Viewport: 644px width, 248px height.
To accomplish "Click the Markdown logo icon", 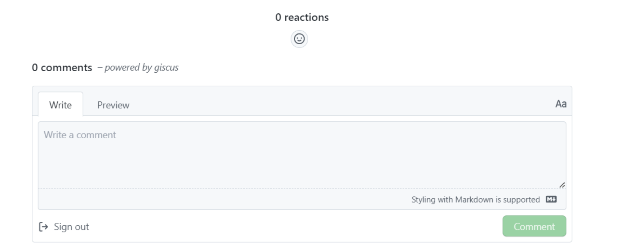I will click(551, 199).
